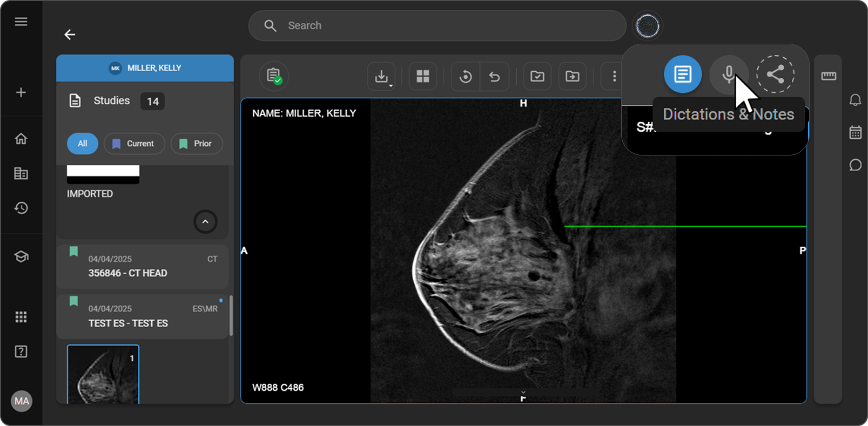Start dictation with the microphone button
Image resolution: width=868 pixels, height=426 pixels.
pos(729,74)
